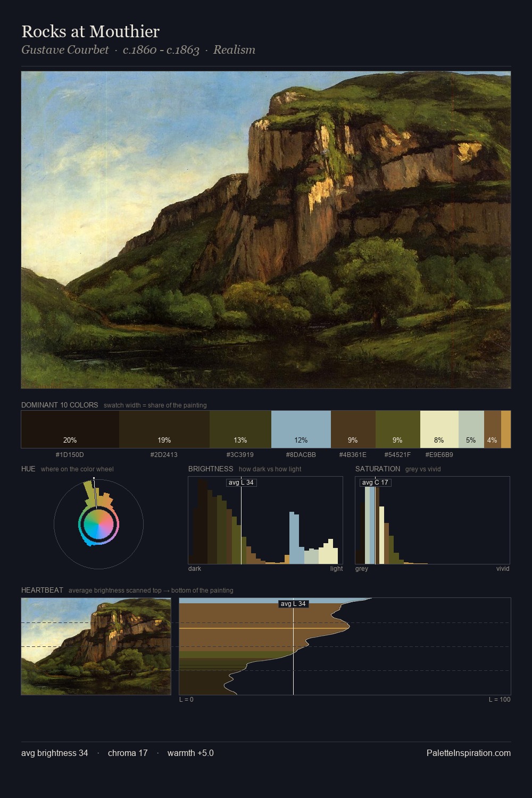Screen dimensions: 532x798
Task: Click the 'vivid' axis label
Action: pyautogui.click(x=503, y=569)
